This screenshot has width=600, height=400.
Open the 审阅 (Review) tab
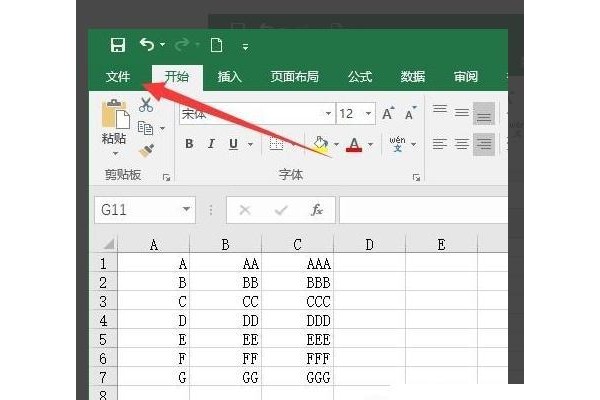465,77
